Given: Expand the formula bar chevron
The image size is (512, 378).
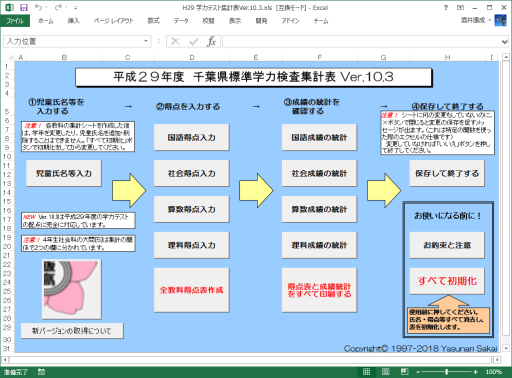Looking at the screenshot, I should (504, 42).
